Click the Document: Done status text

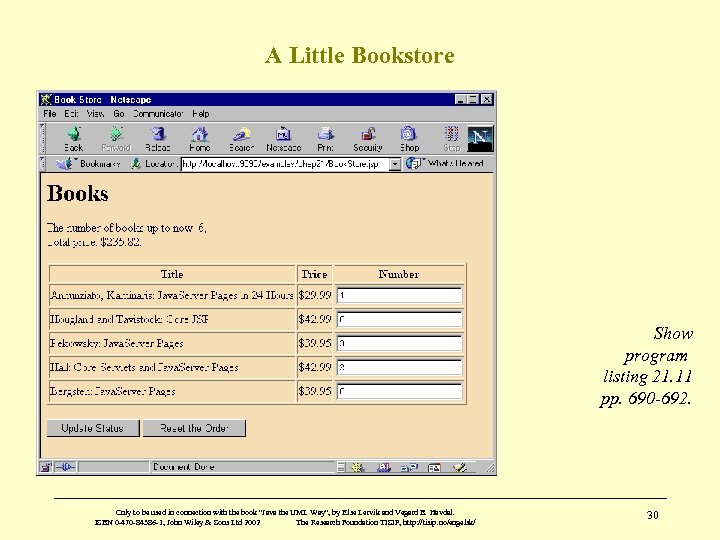184,467
